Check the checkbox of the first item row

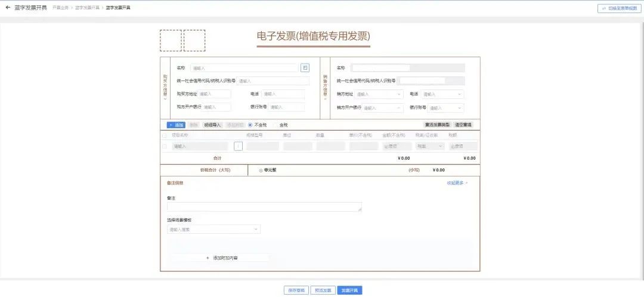165,146
